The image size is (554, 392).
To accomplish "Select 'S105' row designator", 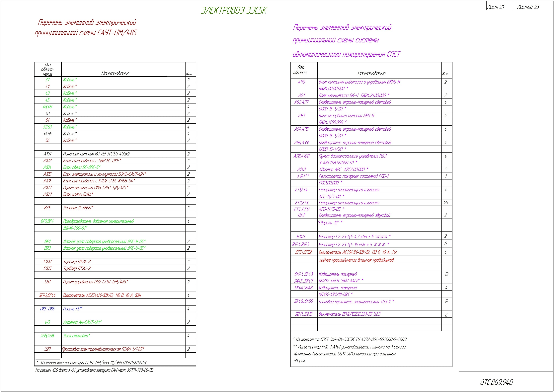I will tap(47, 268).
